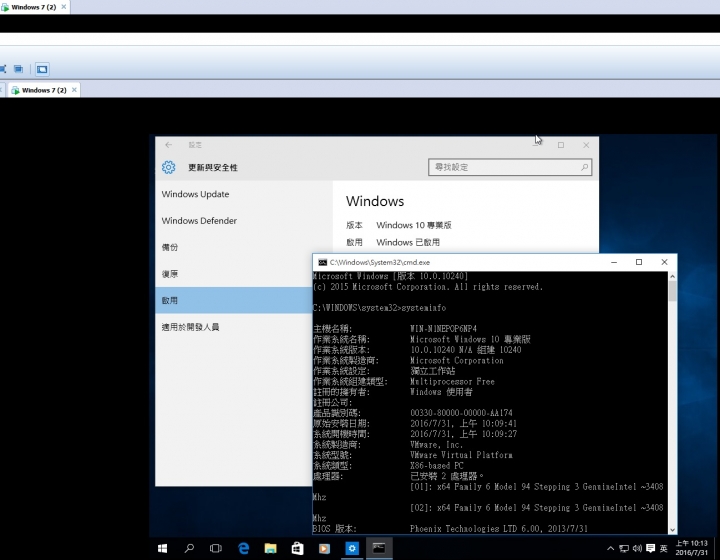The height and width of the screenshot is (560, 720).
Task: Go back in Settings window
Action: click(x=169, y=145)
